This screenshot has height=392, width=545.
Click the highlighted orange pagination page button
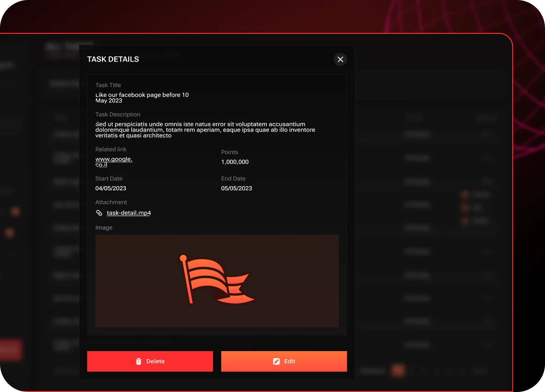[398, 370]
